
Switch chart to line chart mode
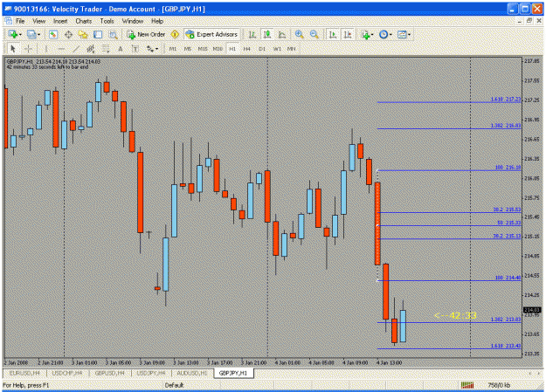click(282, 34)
